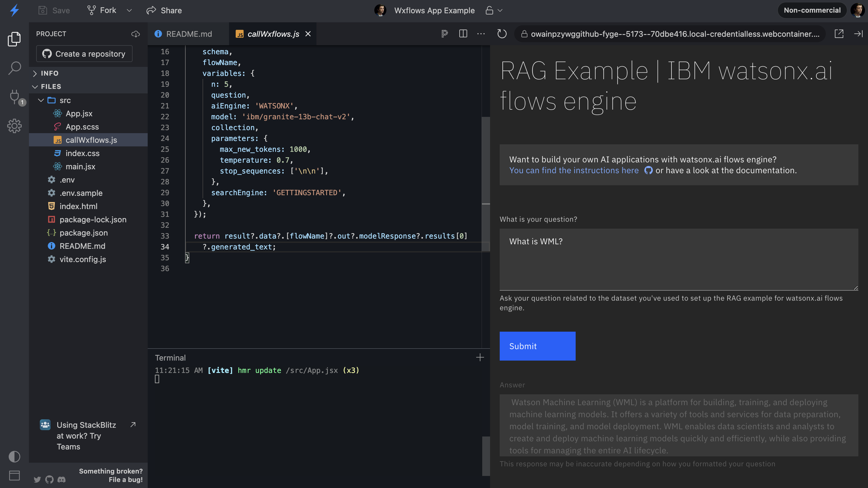Follow the instructions link for watsonx.ai

[574, 170]
